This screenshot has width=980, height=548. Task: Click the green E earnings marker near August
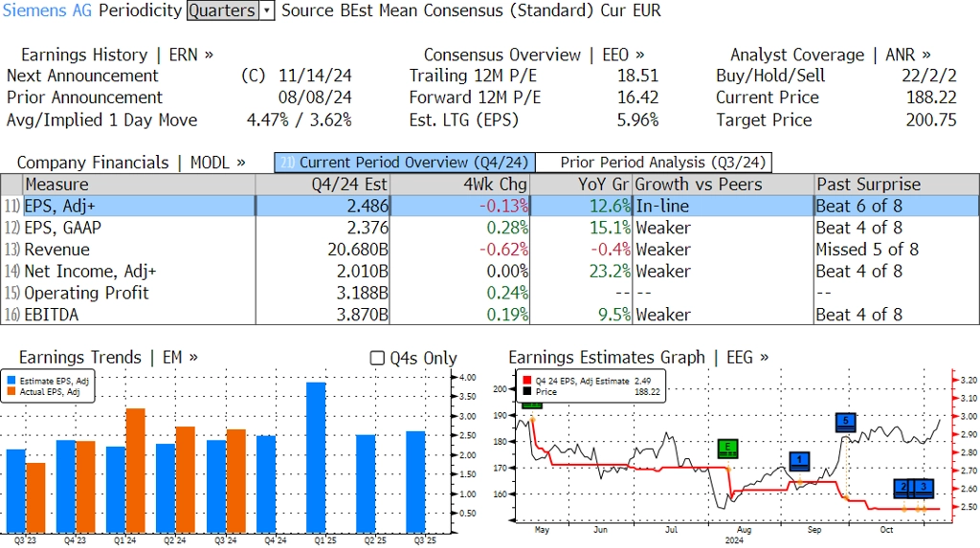(727, 449)
